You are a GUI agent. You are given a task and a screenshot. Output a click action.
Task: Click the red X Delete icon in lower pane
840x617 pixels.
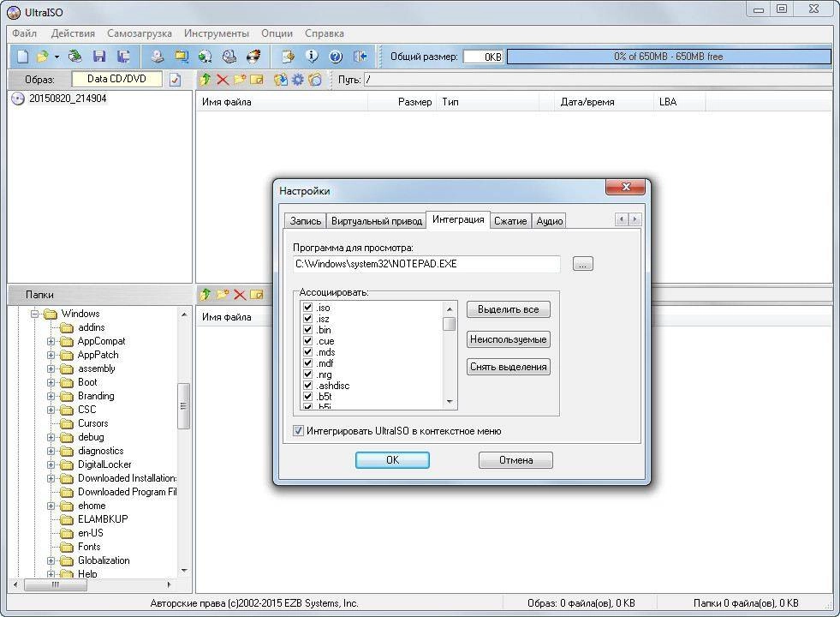[240, 294]
